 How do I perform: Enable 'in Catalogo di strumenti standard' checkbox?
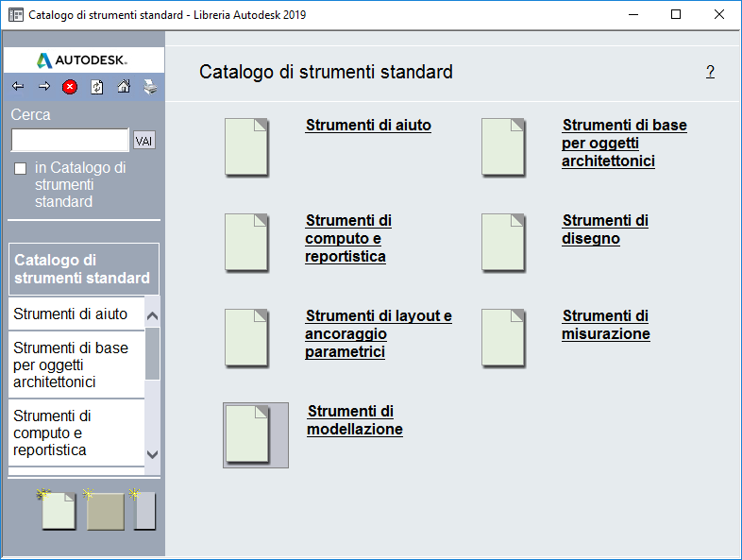click(x=21, y=168)
